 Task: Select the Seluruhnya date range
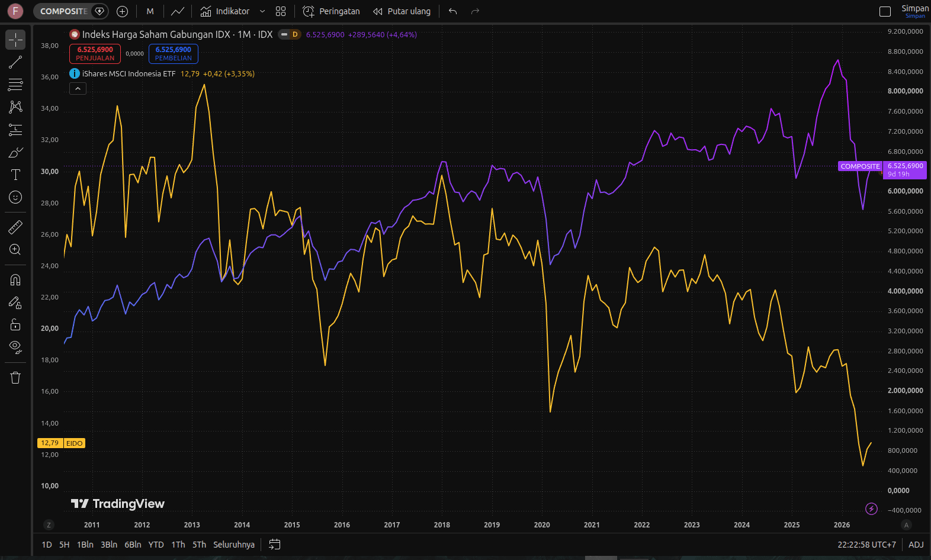234,545
